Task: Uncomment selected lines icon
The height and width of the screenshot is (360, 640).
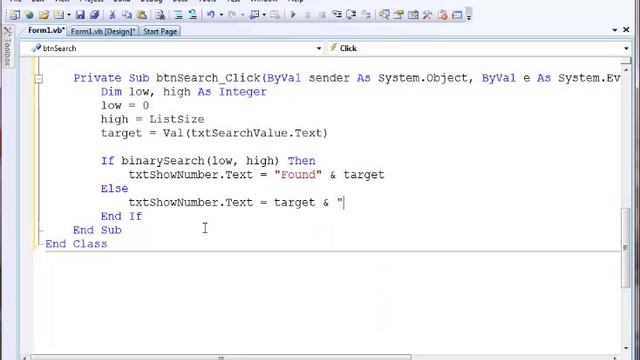Action: point(193,15)
